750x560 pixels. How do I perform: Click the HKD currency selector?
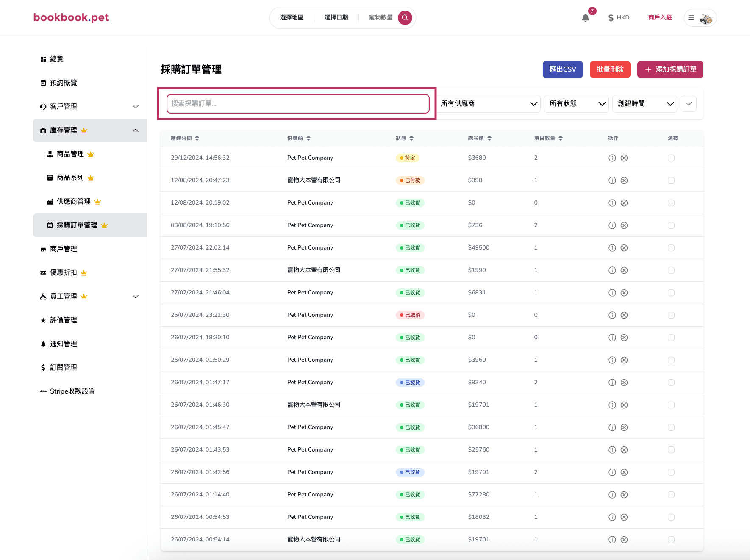(619, 18)
